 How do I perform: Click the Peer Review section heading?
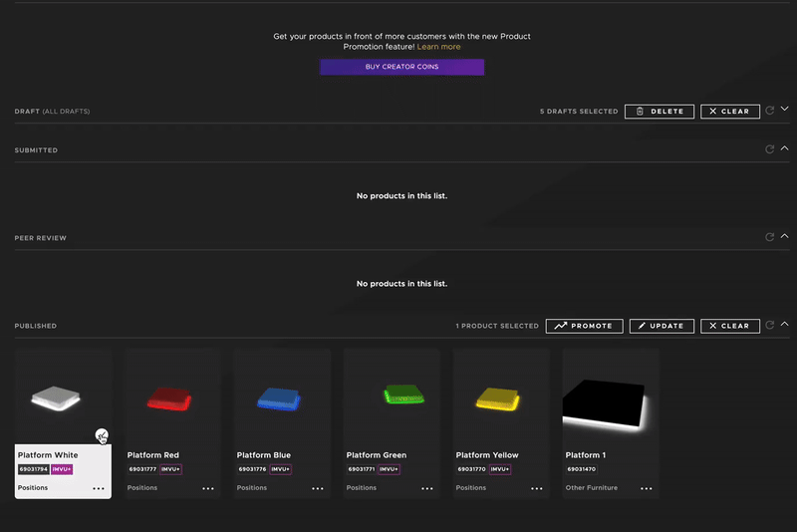[x=40, y=238]
